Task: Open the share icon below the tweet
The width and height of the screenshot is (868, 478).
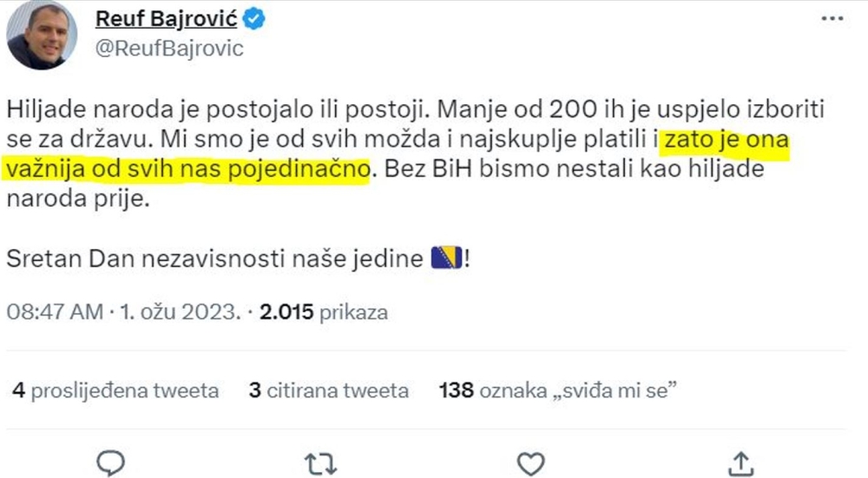Action: (740, 462)
